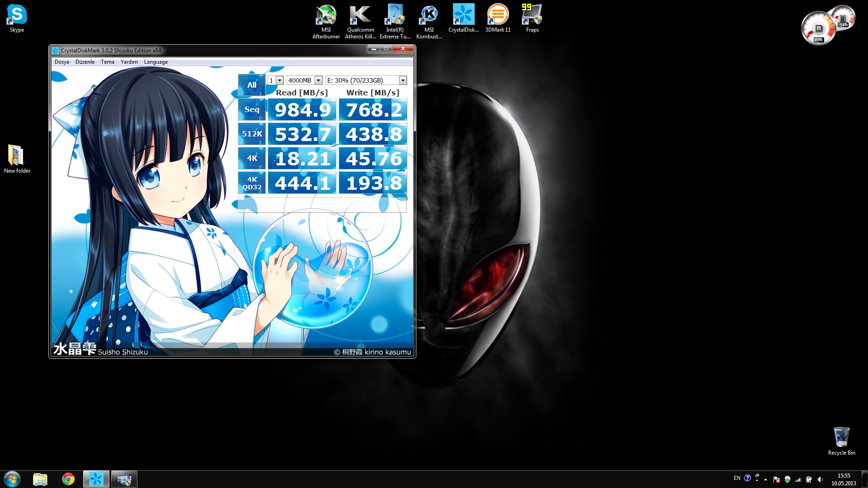
Task: Select the MSI Afterburner desktop shortcut
Action: coord(326,21)
